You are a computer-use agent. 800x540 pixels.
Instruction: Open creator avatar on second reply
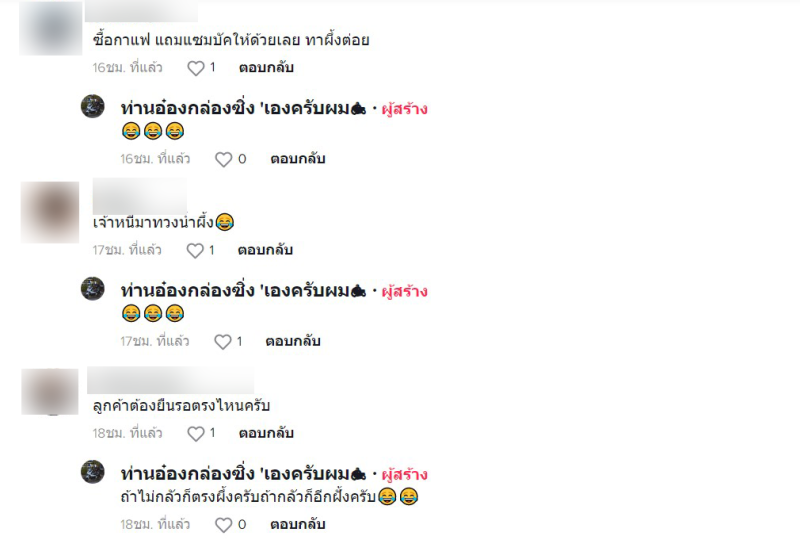[x=93, y=289]
